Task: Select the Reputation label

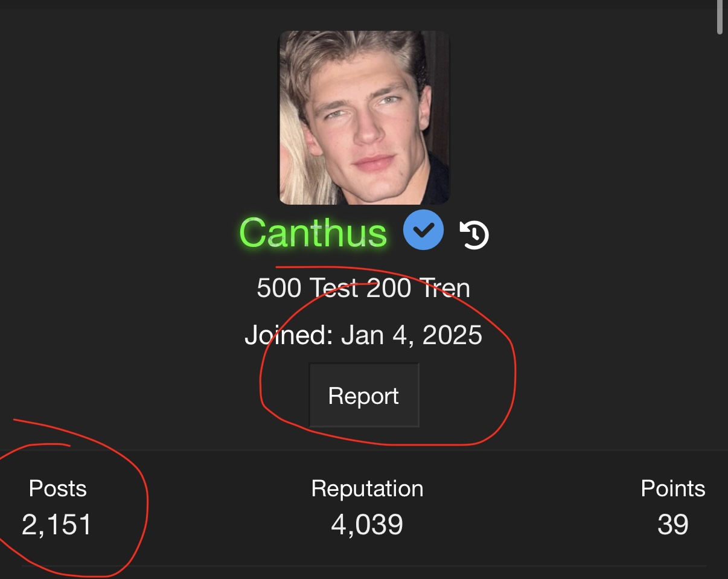Action: point(367,488)
